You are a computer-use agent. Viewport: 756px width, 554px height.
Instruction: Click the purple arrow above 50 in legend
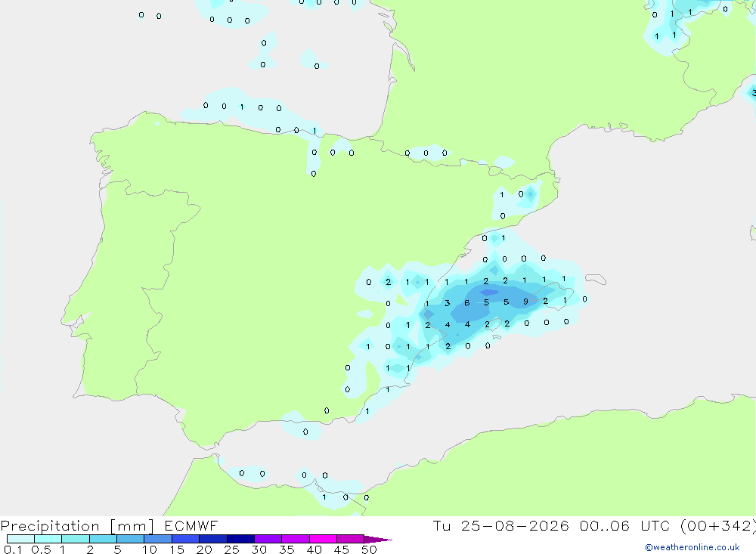pyautogui.click(x=378, y=540)
